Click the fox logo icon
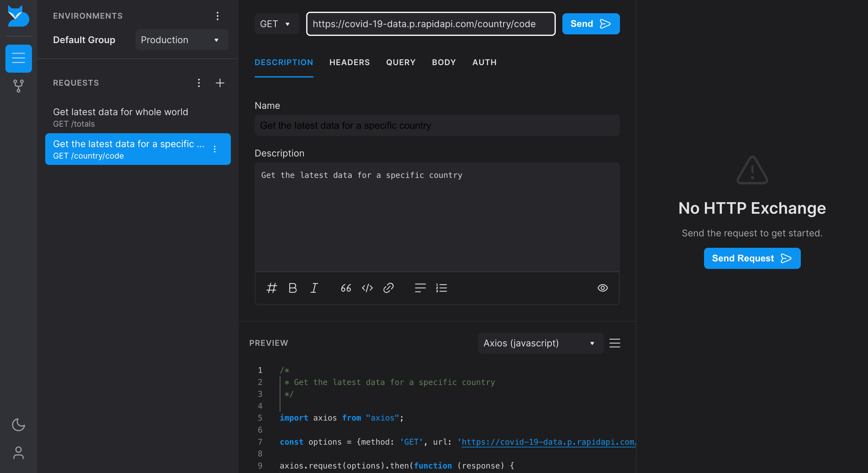 (x=18, y=16)
